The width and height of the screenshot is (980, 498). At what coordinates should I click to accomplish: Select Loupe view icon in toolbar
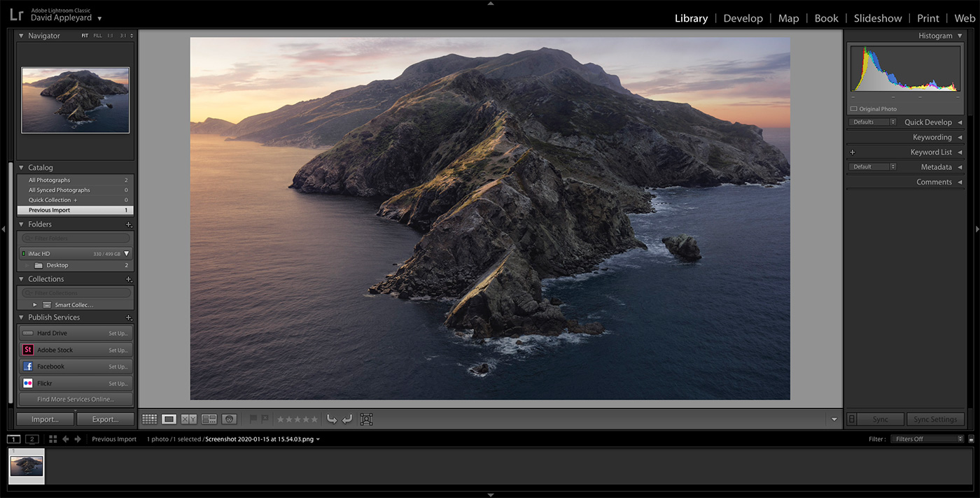point(169,419)
